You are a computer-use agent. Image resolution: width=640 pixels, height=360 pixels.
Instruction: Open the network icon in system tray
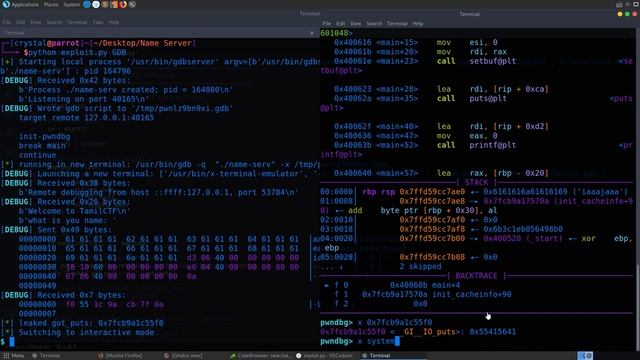[x=619, y=4]
